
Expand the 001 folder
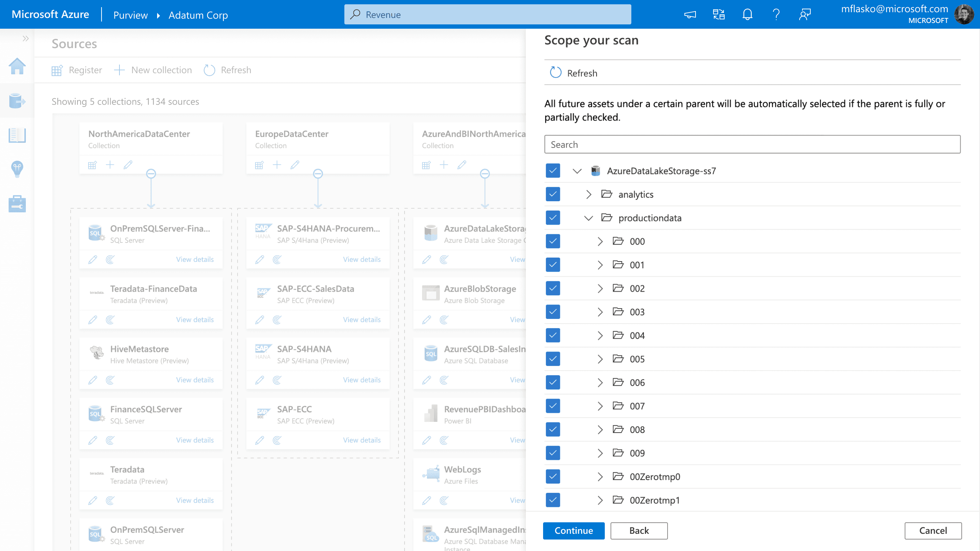point(600,265)
